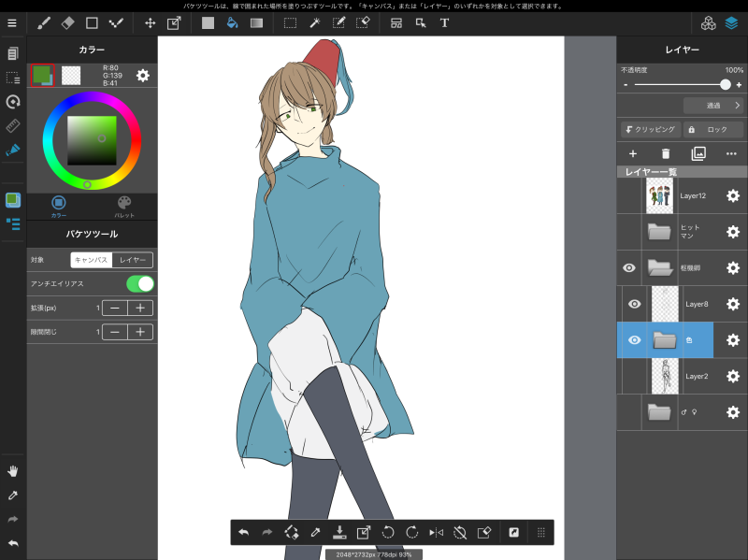Image resolution: width=748 pixels, height=560 pixels.
Task: Show Layer12 via its visibility box
Action: [629, 195]
